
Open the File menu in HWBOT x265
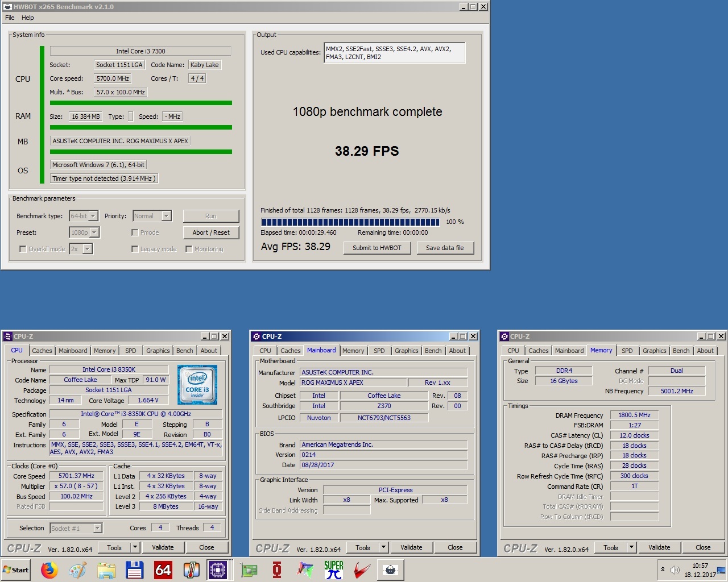point(10,18)
